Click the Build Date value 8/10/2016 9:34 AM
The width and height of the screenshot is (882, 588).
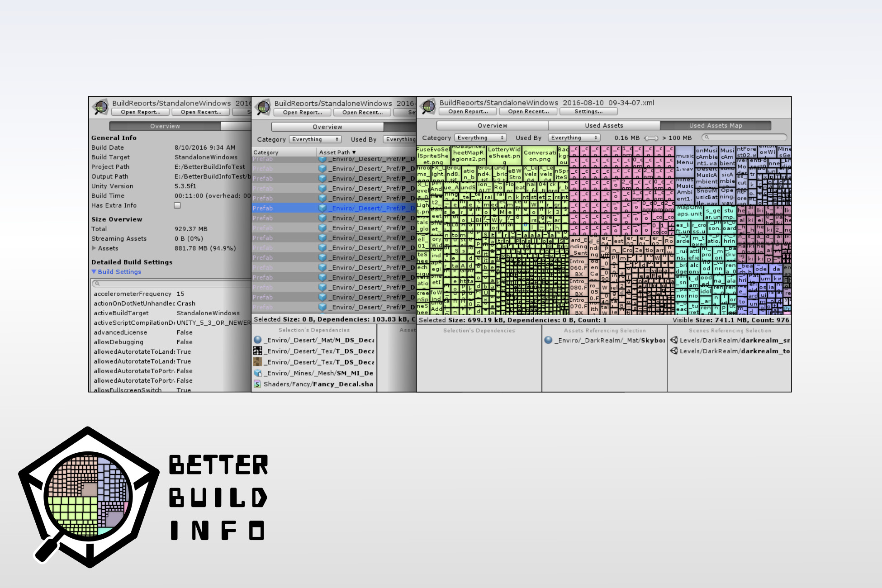click(205, 147)
